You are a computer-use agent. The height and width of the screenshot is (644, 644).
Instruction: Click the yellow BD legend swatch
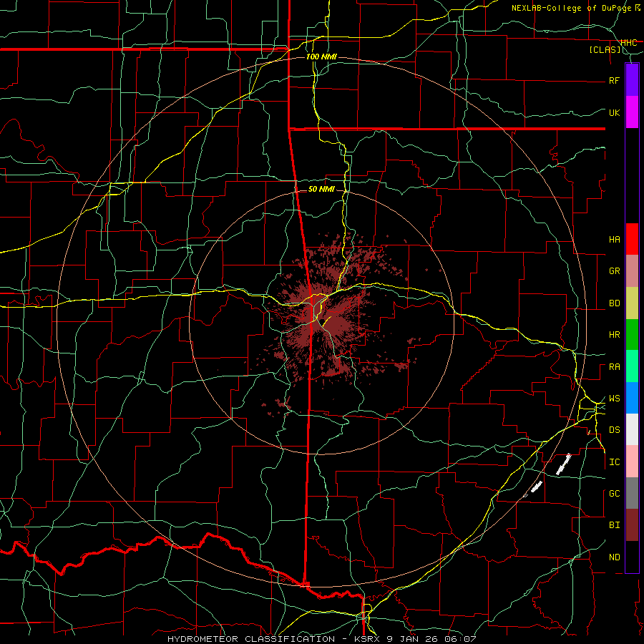coord(632,303)
